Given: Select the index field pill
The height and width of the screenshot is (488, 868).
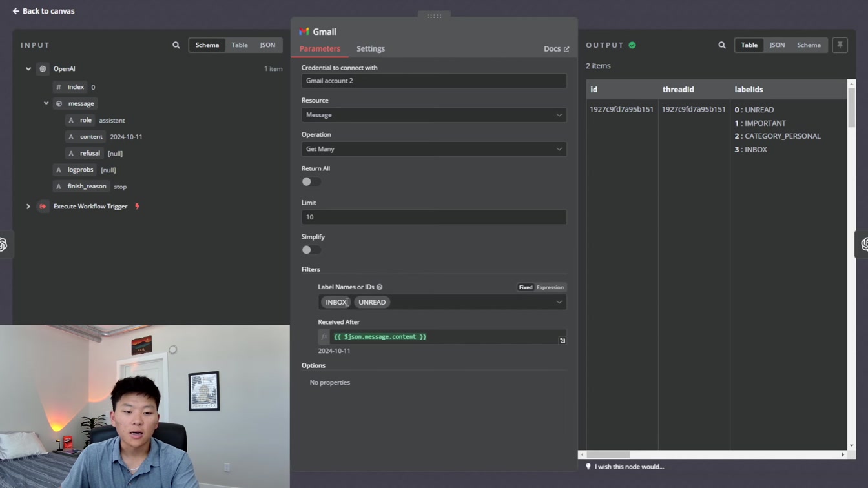Looking at the screenshot, I should pos(70,87).
